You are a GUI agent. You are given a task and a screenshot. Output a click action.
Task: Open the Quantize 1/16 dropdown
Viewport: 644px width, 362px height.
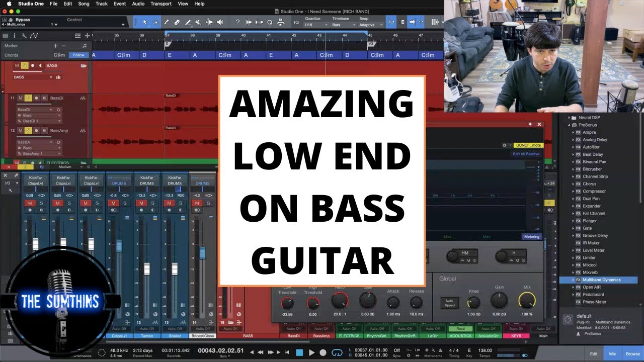pyautogui.click(x=315, y=25)
